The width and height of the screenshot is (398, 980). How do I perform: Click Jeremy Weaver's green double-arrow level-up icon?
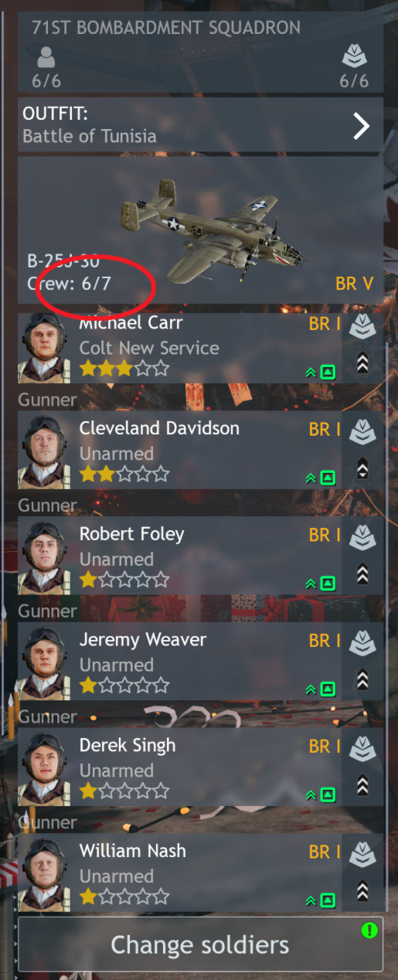point(311,689)
